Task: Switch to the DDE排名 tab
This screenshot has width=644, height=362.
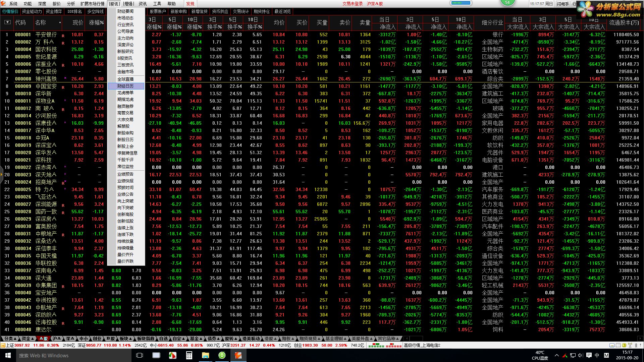Action: [x=74, y=11]
